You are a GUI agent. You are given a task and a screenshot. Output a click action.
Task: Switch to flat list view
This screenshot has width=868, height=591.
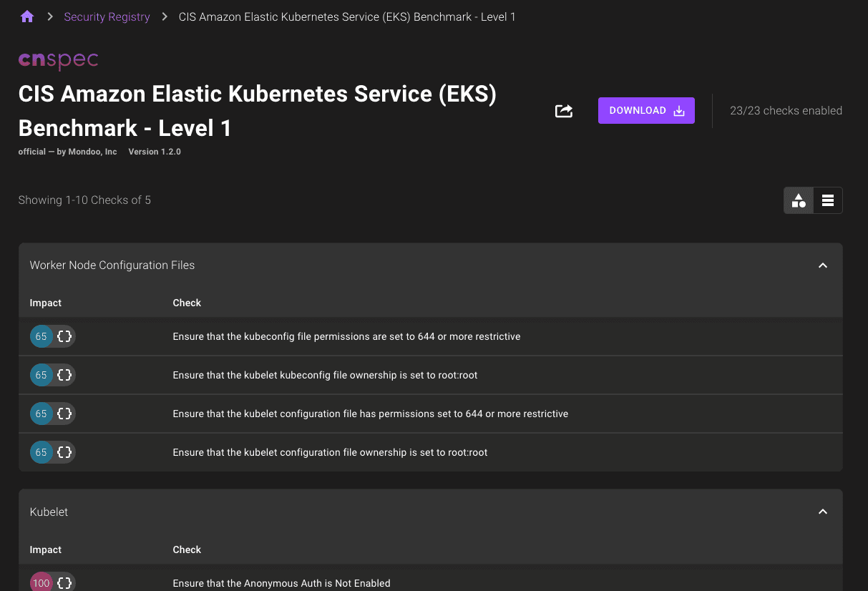tap(828, 200)
